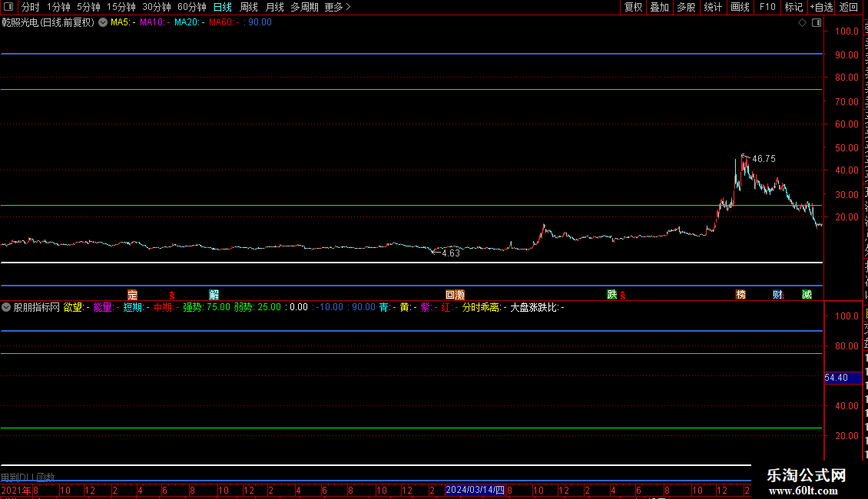Open the 复权 adjustment options
This screenshot has width=868, height=499.
tap(633, 7)
